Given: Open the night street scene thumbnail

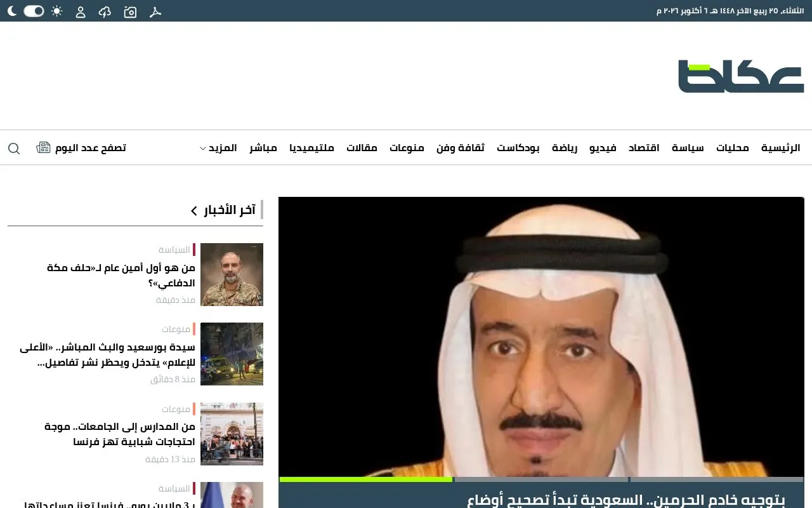Looking at the screenshot, I should click(x=232, y=354).
